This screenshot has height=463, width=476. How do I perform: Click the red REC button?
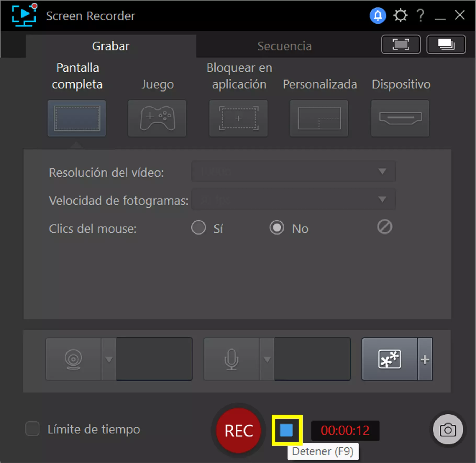tap(239, 430)
